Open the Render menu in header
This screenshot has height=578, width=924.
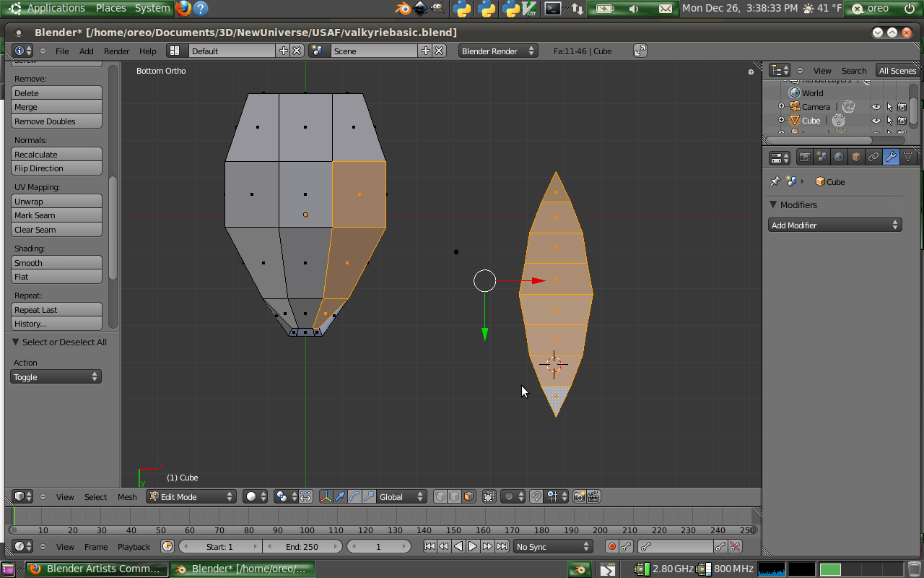(116, 51)
